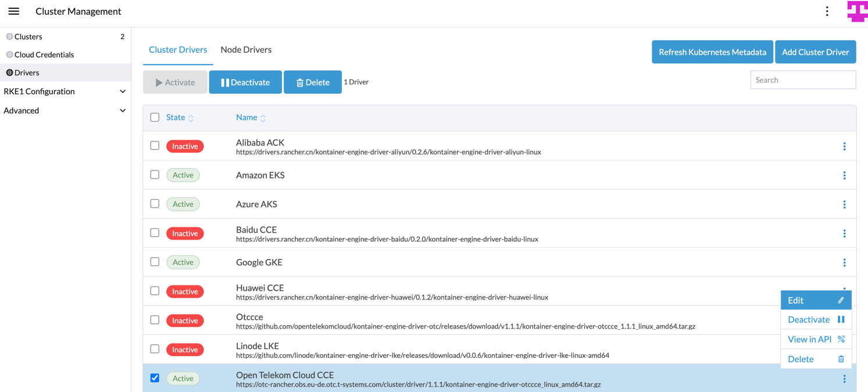Image resolution: width=868 pixels, height=392 pixels.
Task: Select the Linode LKE checkbox
Action: tap(155, 349)
